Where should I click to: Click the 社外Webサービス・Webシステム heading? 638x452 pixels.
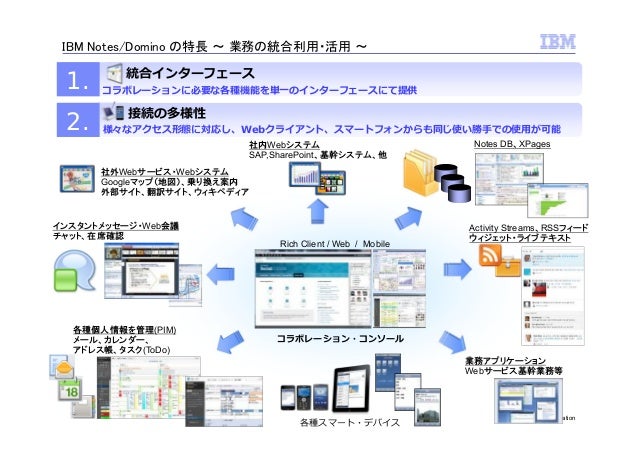(165, 171)
